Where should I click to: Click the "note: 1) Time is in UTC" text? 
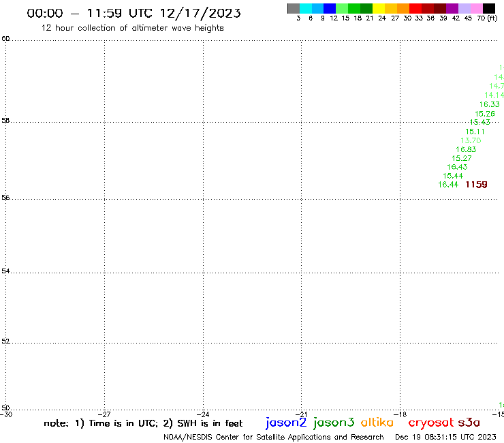[x=101, y=423]
